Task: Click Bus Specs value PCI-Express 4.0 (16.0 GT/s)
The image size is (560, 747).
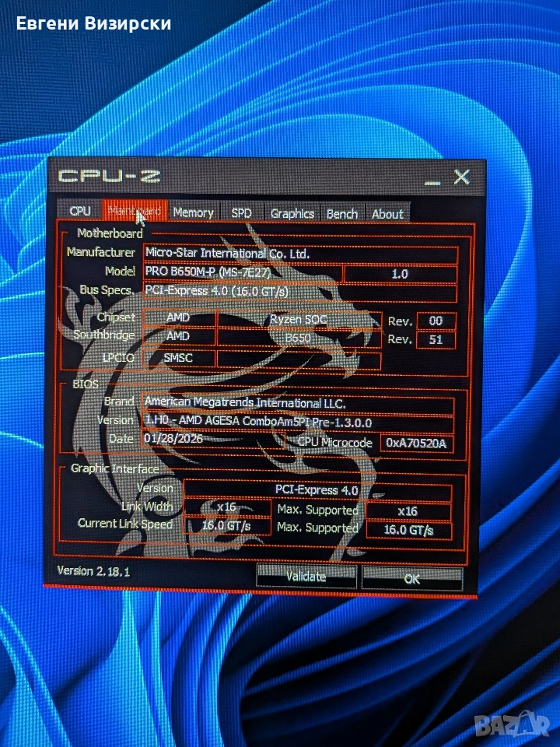Action: [x=300, y=291]
